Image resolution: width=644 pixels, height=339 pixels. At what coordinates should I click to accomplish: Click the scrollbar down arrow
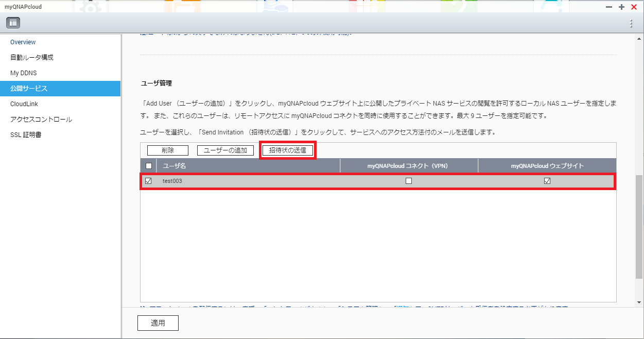(639, 302)
